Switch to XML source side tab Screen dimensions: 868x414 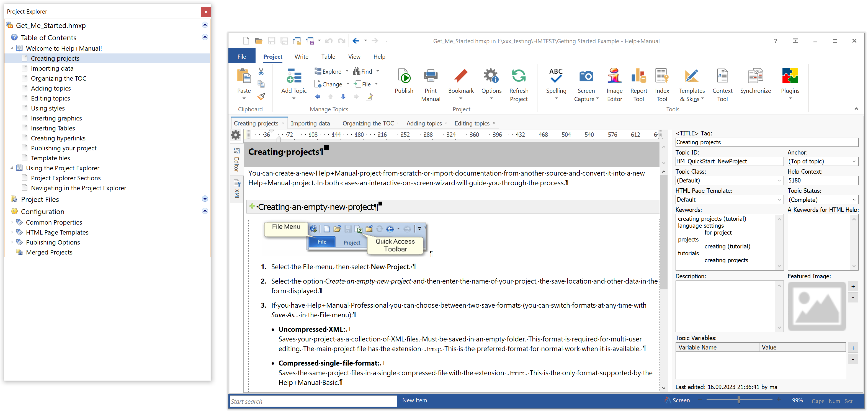(237, 190)
